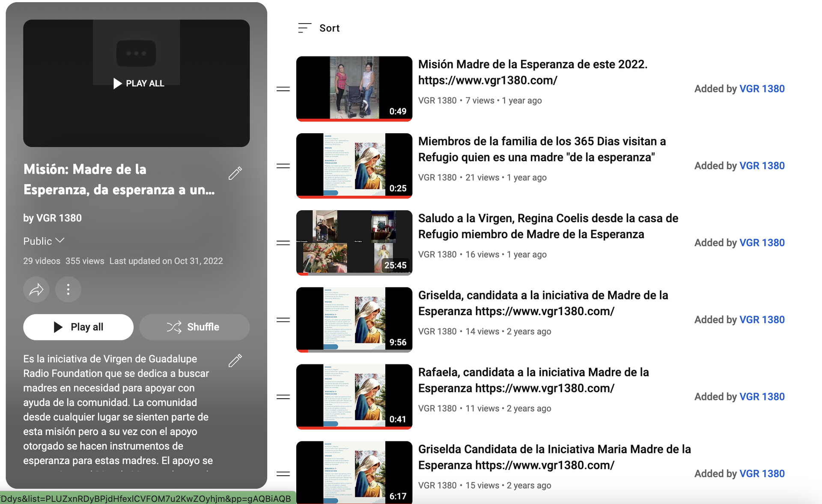This screenshot has height=504, width=822.
Task: Shuffle the playlist videos
Action: pyautogui.click(x=194, y=327)
